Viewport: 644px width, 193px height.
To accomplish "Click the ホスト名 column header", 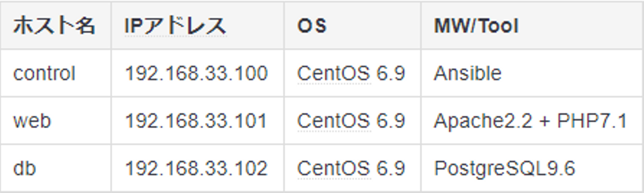I will tap(54, 26).
